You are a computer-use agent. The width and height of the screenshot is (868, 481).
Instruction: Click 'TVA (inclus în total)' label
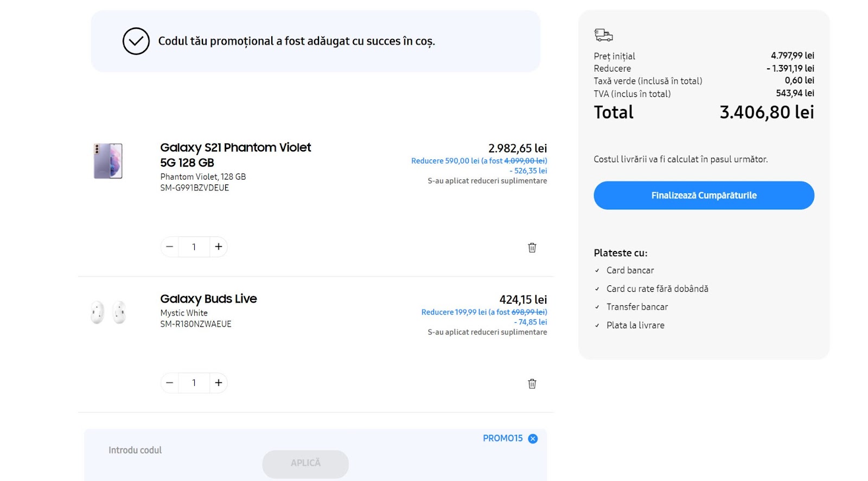click(x=632, y=94)
